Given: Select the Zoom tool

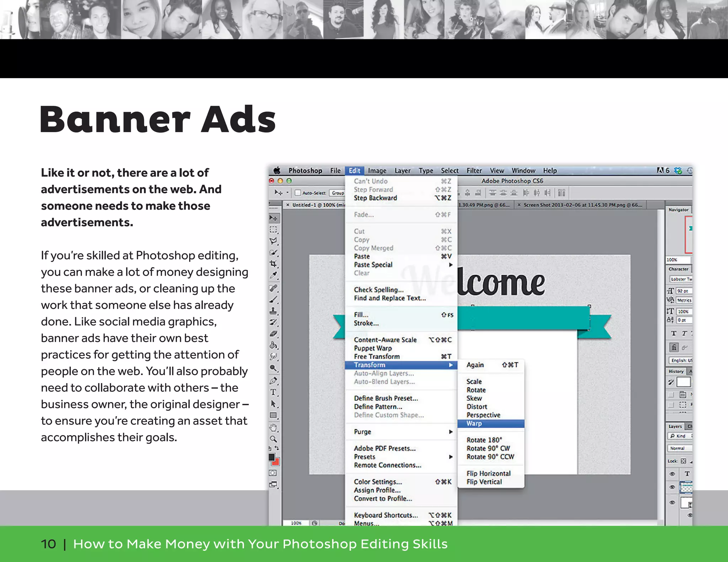Looking at the screenshot, I should click(x=274, y=439).
